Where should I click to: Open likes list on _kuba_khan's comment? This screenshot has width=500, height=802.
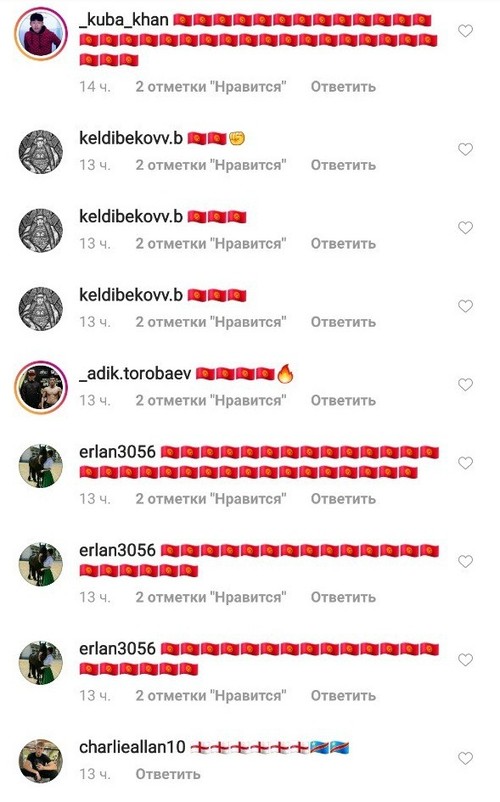(211, 87)
